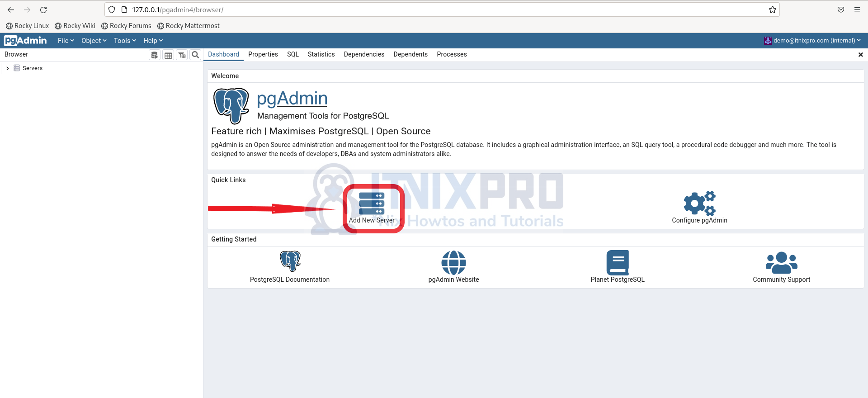This screenshot has height=398, width=868.
Task: Switch to the SQL tab
Action: coord(293,55)
